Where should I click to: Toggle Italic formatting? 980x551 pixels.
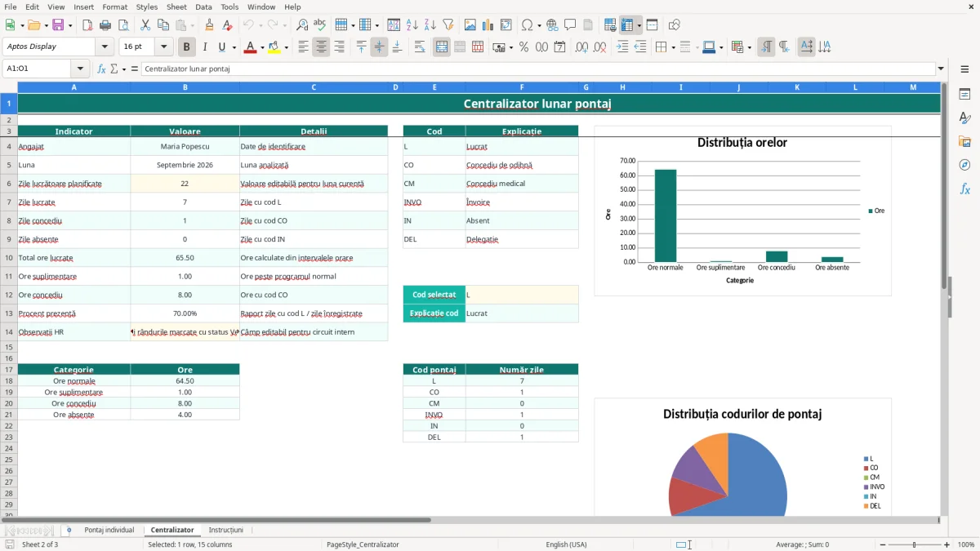(x=205, y=47)
